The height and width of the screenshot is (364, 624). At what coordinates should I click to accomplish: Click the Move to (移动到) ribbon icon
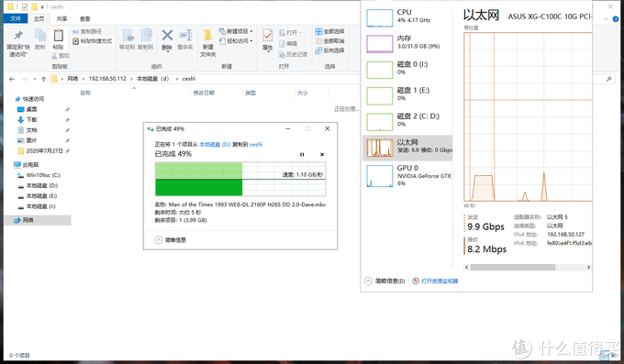pos(128,36)
